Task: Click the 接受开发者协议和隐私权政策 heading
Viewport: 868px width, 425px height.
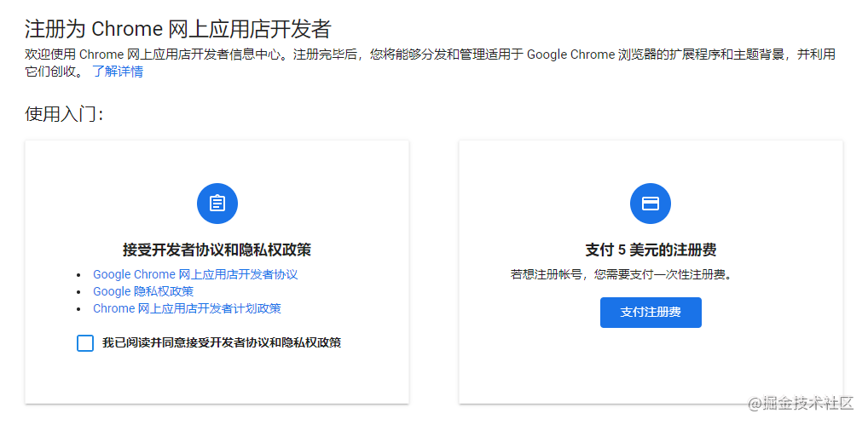Action: click(217, 250)
